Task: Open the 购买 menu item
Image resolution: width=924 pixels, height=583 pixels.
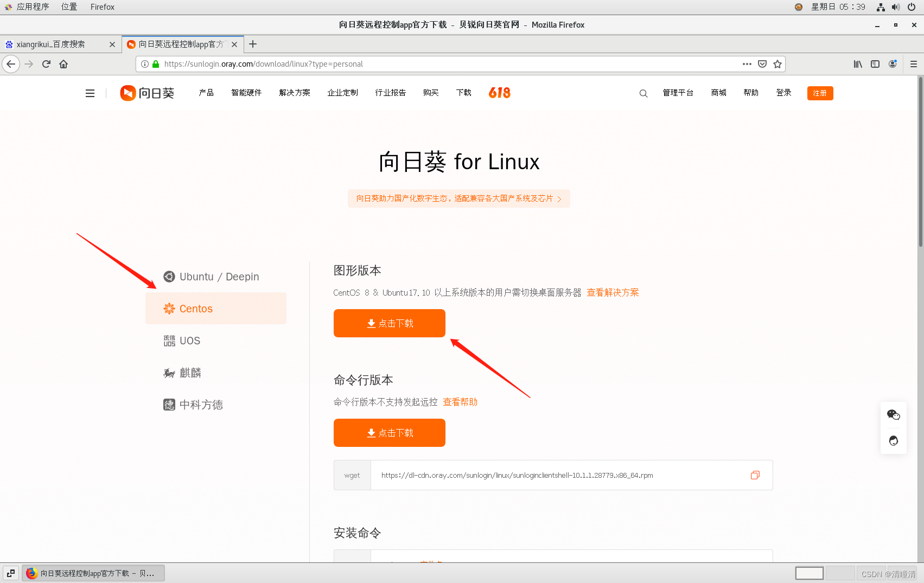Action: (x=431, y=93)
